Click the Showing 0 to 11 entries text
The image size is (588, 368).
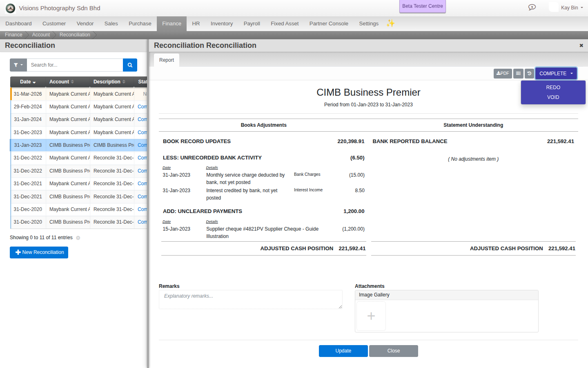[x=41, y=238]
